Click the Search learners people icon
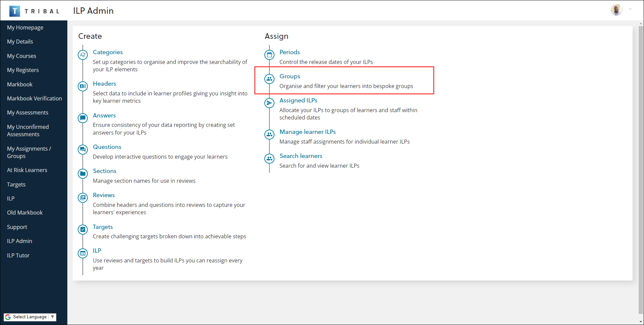 pos(269,158)
